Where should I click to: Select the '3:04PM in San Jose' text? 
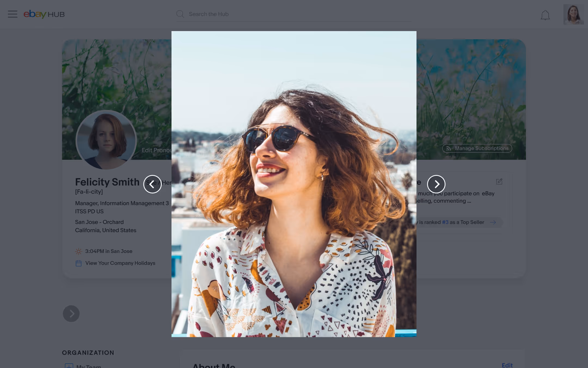point(109,251)
